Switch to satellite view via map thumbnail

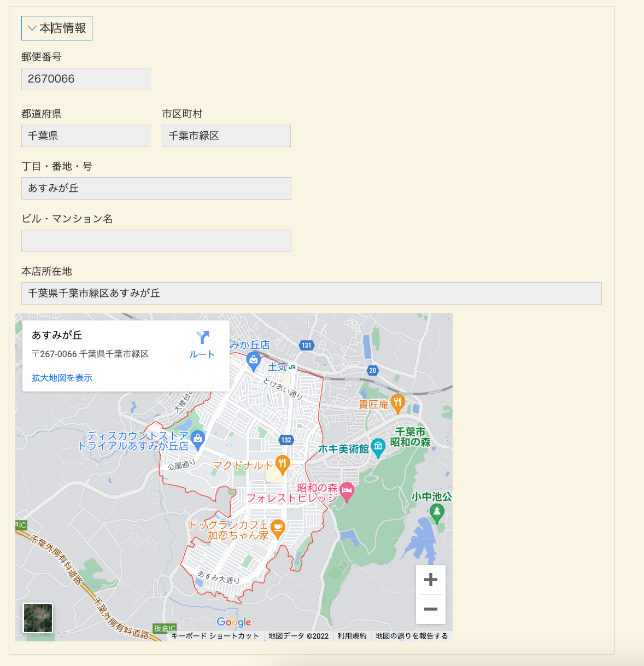[x=37, y=618]
